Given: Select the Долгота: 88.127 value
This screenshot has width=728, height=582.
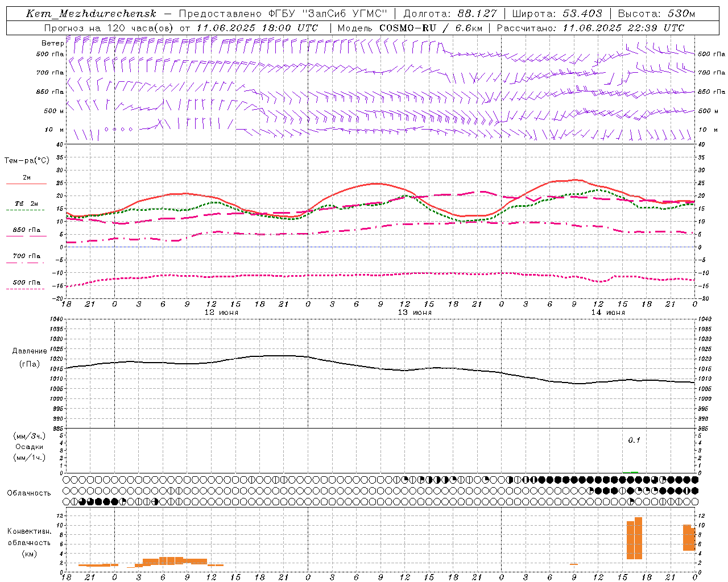Looking at the screenshot, I should (x=450, y=14).
